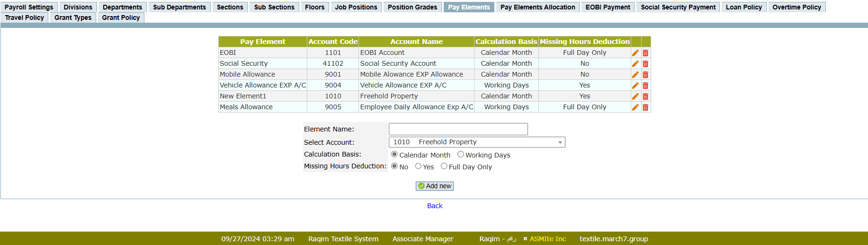Go to the Job Positions tab

(x=356, y=7)
